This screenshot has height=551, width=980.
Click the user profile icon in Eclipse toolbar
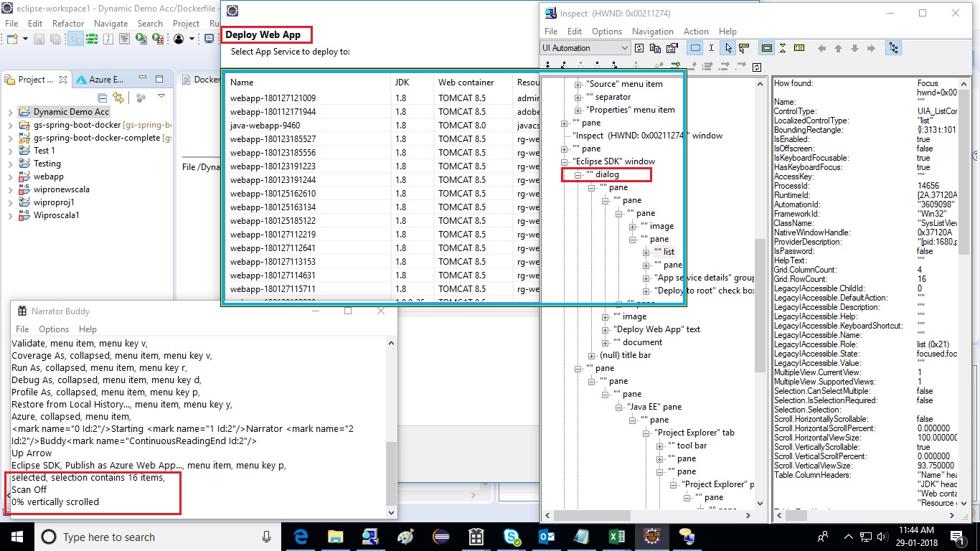(x=179, y=39)
